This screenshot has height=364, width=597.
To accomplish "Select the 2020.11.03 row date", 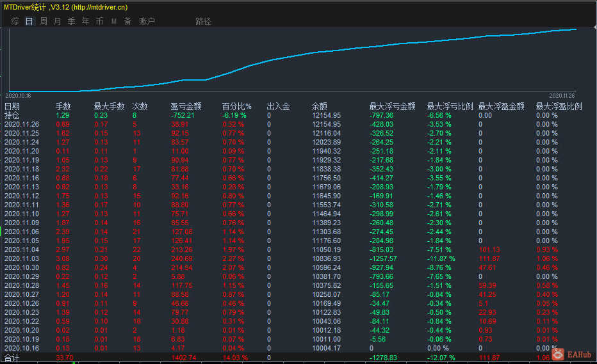I will 21,258.
